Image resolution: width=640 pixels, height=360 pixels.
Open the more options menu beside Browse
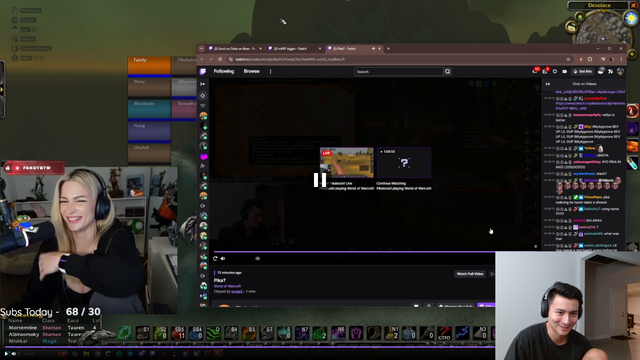coord(270,71)
